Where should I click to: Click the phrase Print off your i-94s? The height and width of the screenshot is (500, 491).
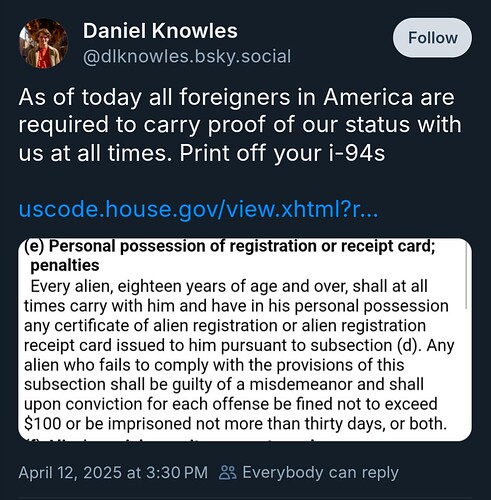click(282, 153)
